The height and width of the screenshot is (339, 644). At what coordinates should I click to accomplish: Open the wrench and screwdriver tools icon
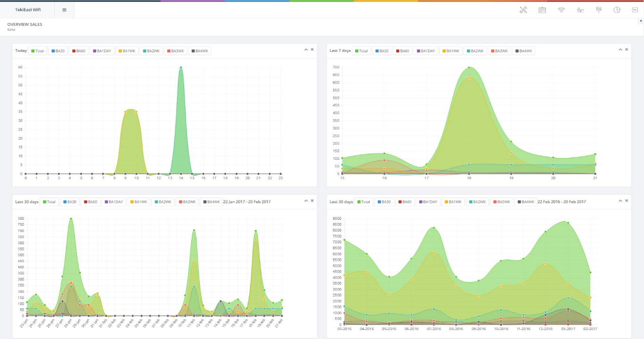tap(523, 10)
